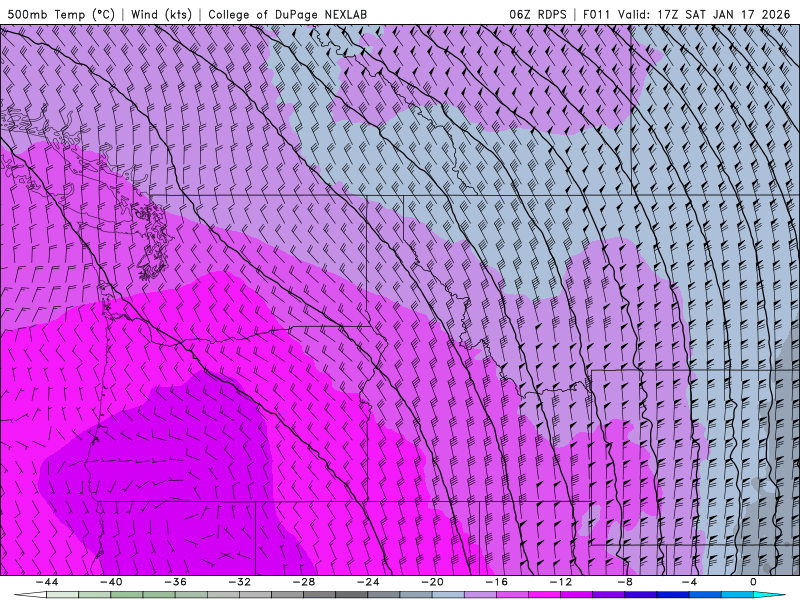Click the "Wind (kts)" header label

click(x=161, y=14)
